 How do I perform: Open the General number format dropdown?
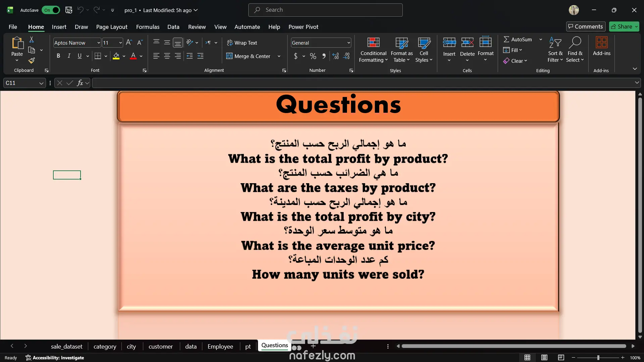point(349,43)
